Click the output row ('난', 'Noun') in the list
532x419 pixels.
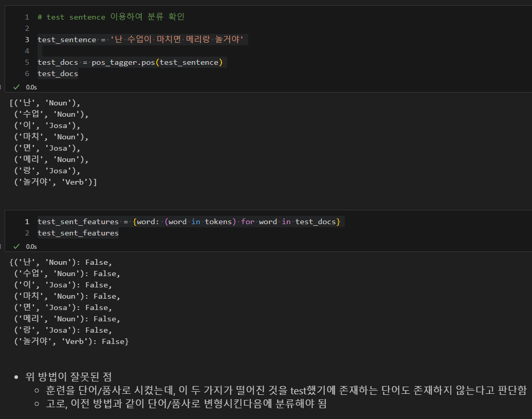(45, 103)
